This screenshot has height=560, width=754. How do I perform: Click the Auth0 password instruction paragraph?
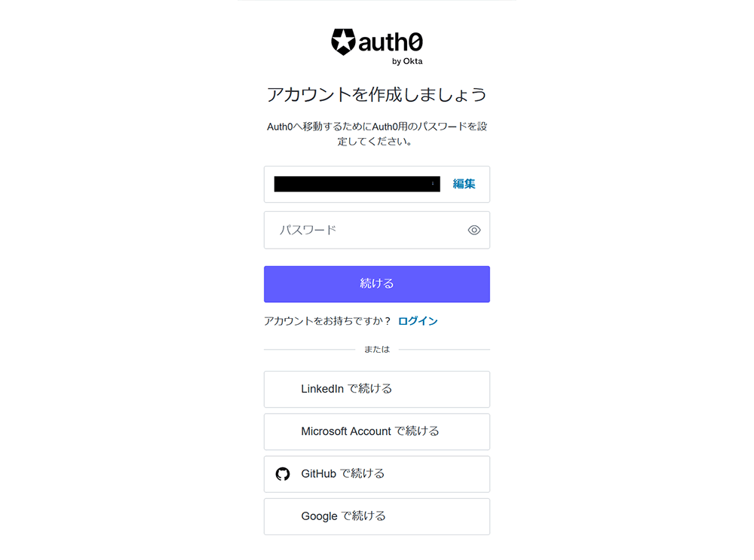[x=377, y=134]
